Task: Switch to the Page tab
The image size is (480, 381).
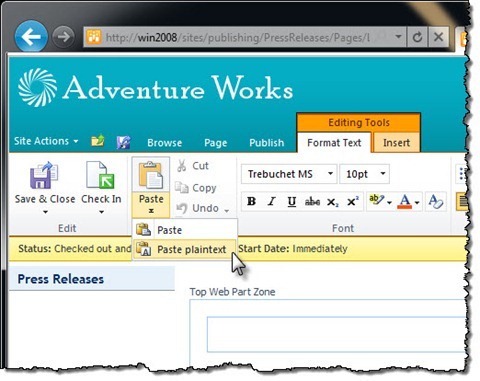Action: click(x=215, y=143)
